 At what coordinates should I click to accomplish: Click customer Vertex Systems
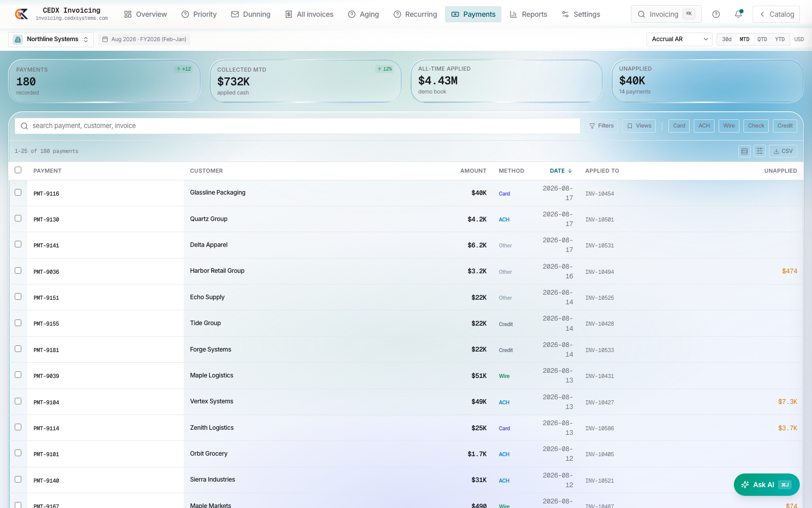[x=212, y=401]
